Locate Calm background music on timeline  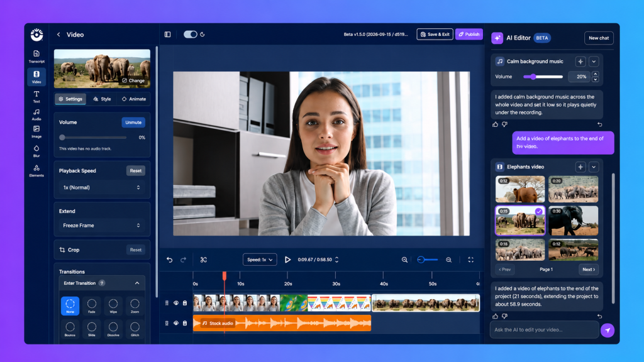pyautogui.click(x=580, y=62)
